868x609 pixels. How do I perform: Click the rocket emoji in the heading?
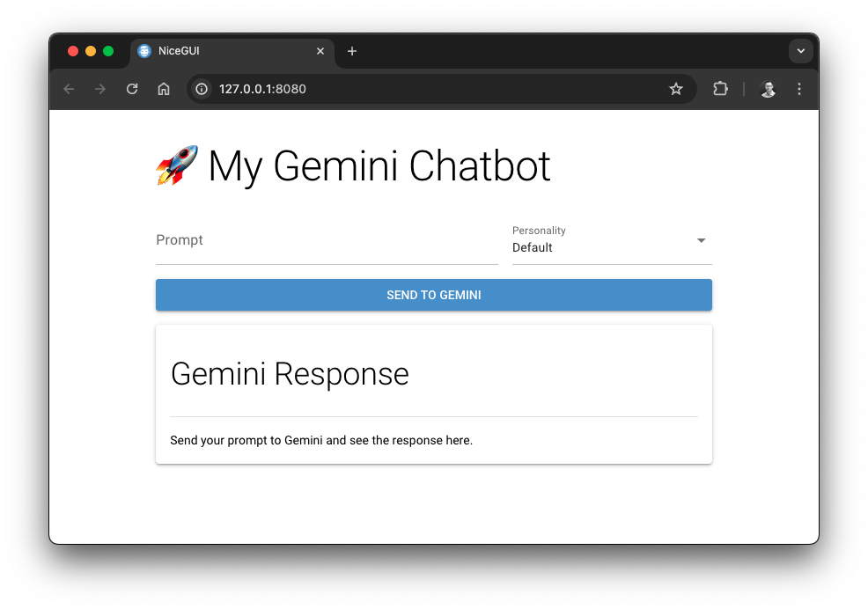177,165
